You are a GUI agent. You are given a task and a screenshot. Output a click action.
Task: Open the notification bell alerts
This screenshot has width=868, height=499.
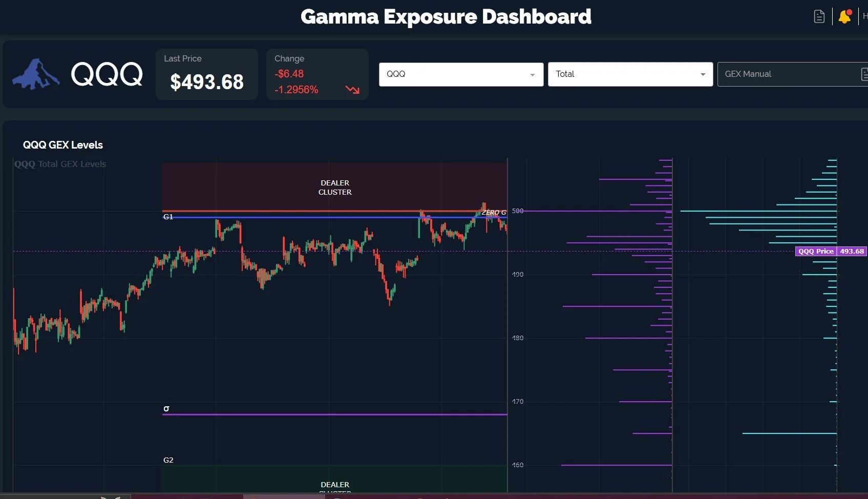point(845,16)
